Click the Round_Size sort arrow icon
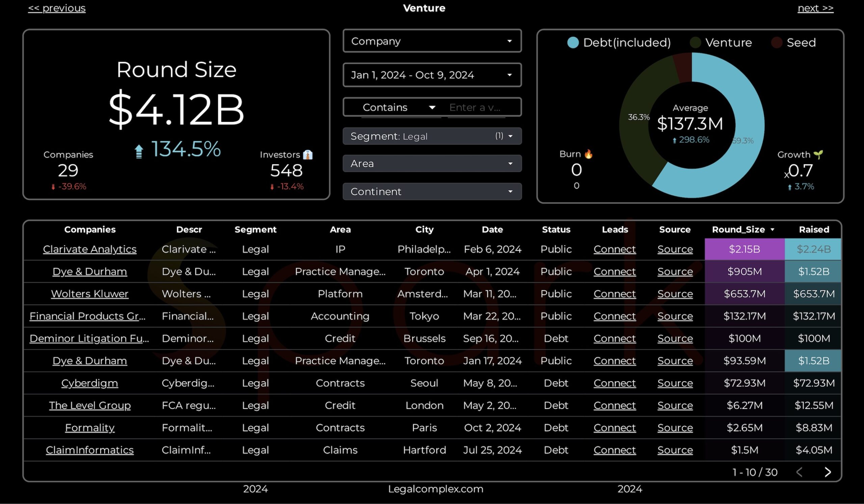Viewport: 864px width, 504px height. pyautogui.click(x=773, y=229)
